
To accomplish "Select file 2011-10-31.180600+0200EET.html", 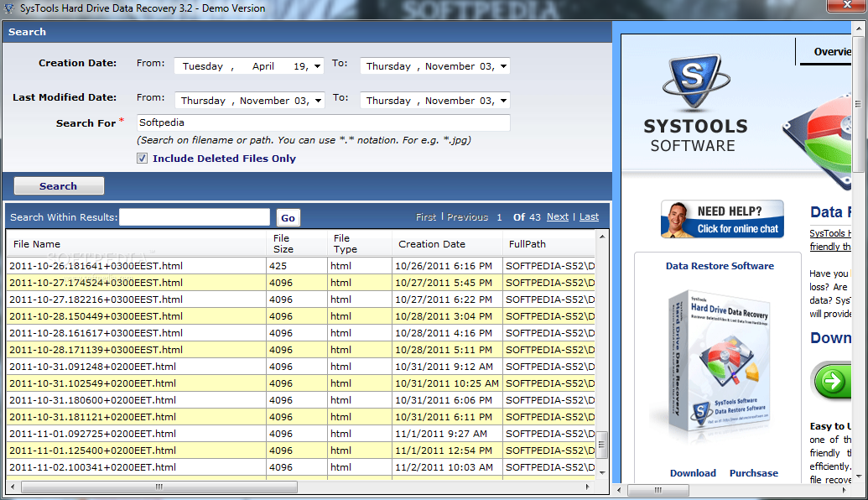I will coord(92,400).
